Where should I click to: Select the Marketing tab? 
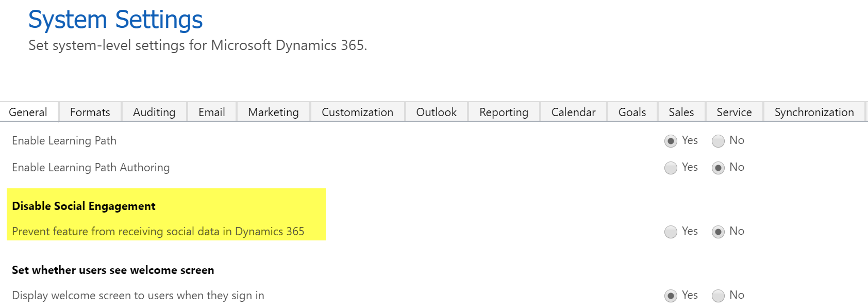(273, 112)
